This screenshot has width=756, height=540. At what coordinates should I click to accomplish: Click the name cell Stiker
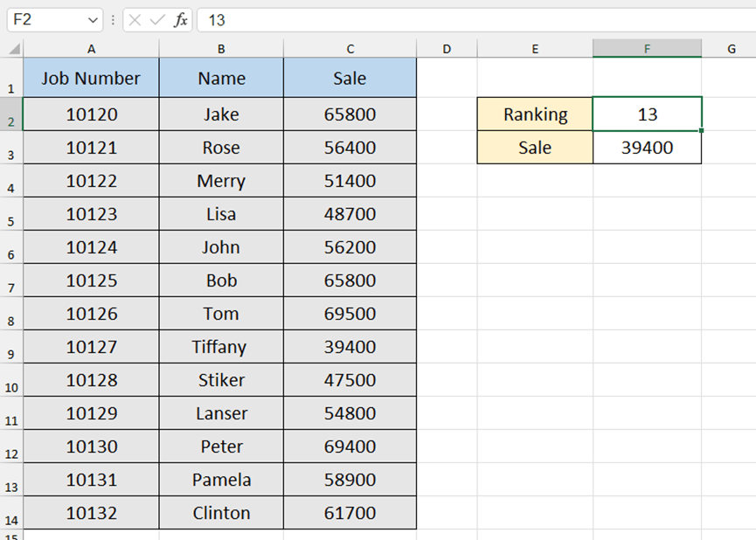221,380
